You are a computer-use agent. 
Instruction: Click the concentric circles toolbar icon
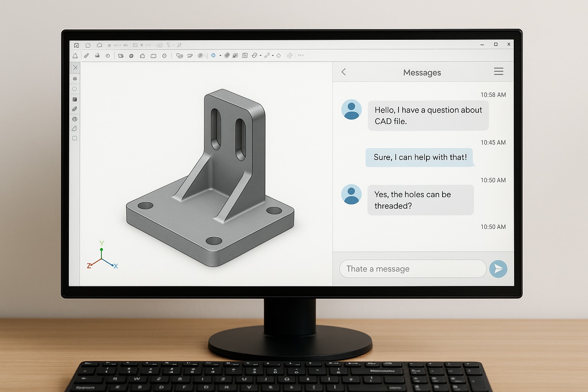point(200,56)
